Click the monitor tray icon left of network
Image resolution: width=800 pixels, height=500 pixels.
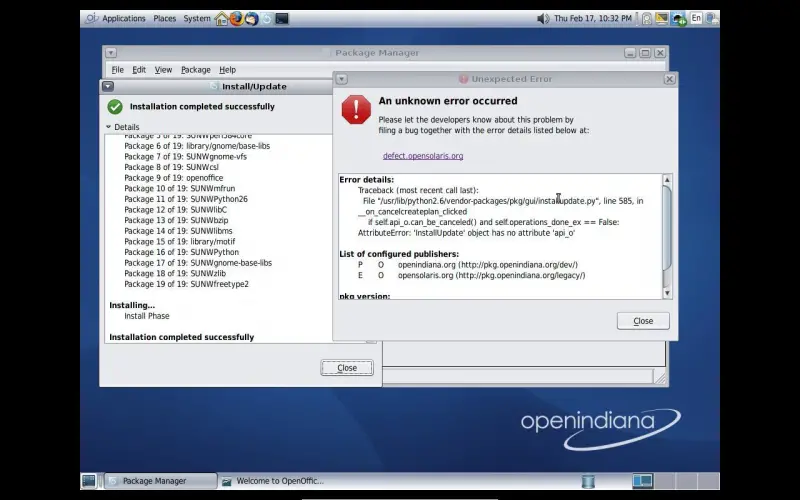[662, 19]
